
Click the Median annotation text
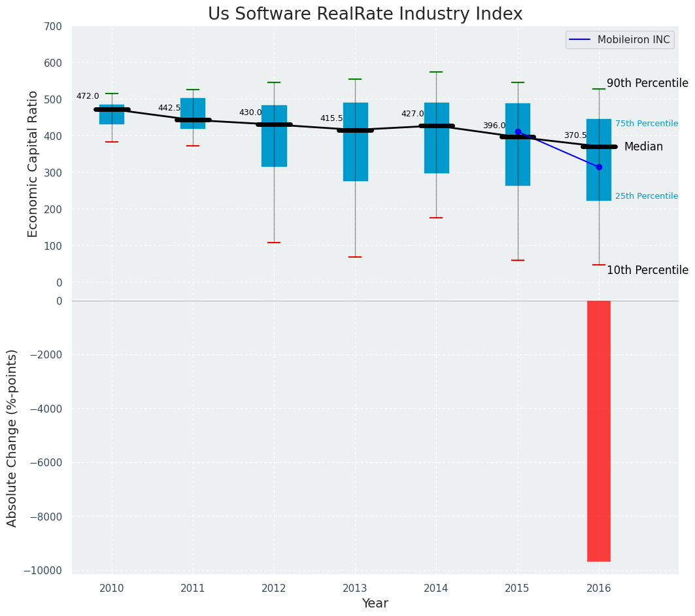pos(643,146)
